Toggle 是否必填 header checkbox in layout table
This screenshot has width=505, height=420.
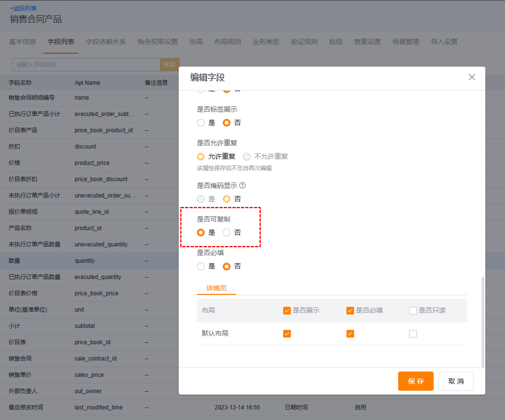[350, 310]
